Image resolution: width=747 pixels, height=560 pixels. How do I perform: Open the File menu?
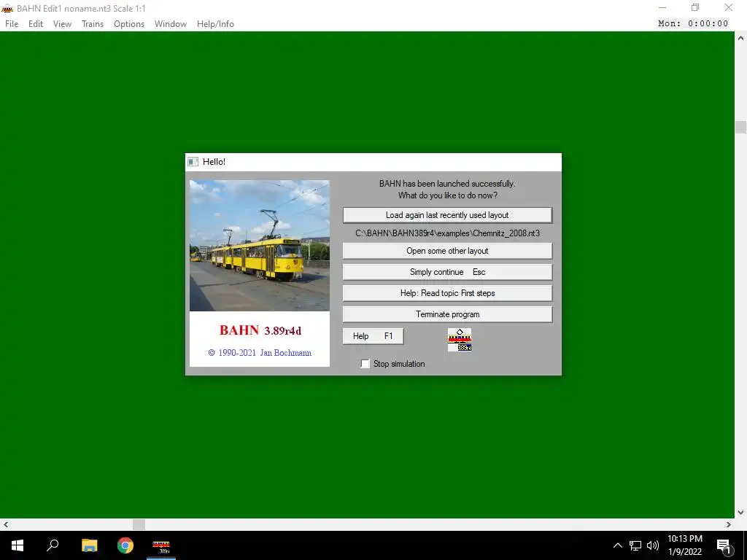point(12,24)
